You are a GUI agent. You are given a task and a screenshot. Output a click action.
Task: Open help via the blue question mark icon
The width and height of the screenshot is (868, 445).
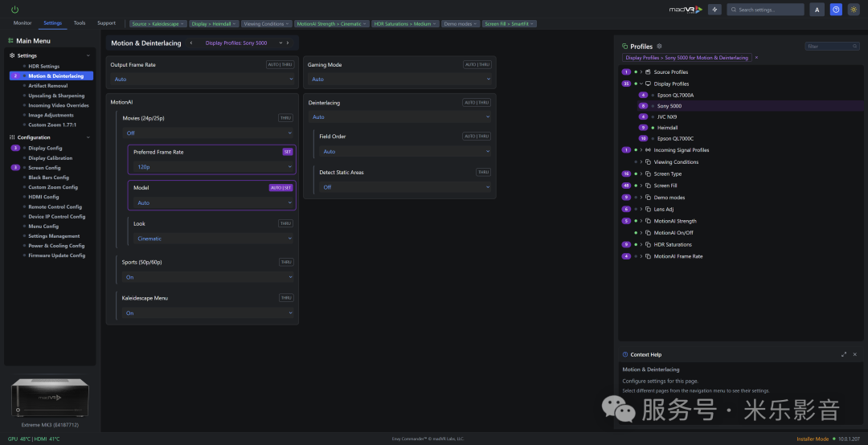click(x=836, y=10)
